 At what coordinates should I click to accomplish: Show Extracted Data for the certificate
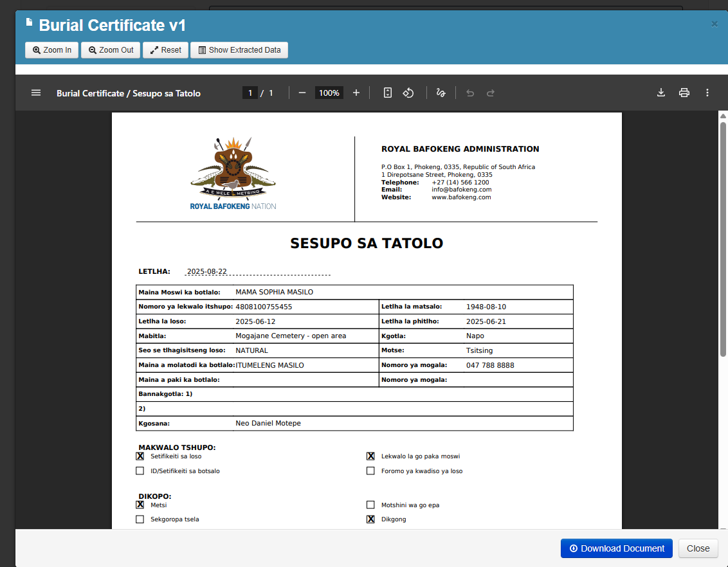[239, 50]
